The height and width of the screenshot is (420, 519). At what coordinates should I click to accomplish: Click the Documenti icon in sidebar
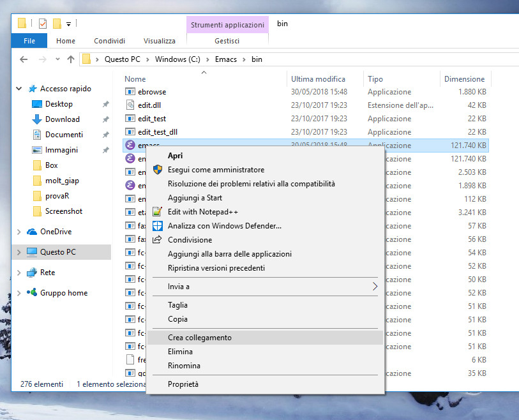pos(37,135)
